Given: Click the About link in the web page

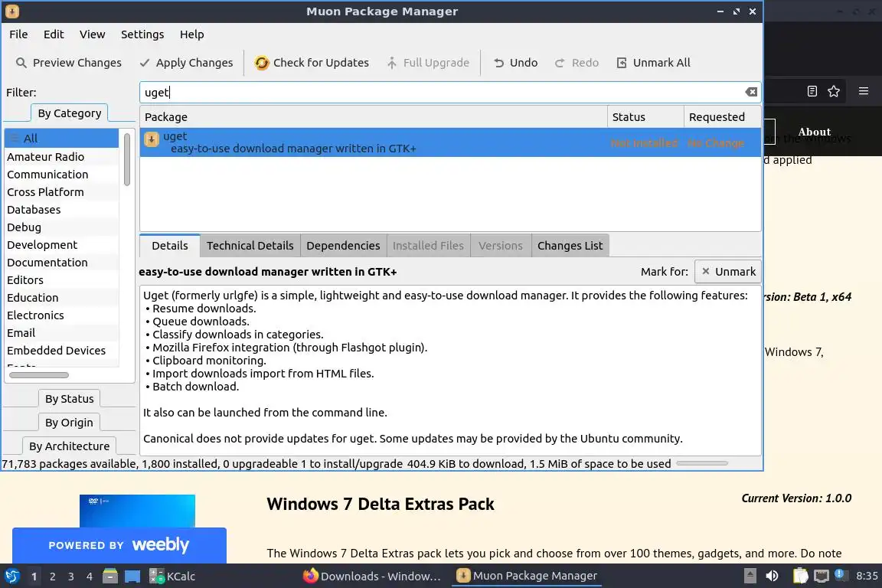Looking at the screenshot, I should pos(814,132).
